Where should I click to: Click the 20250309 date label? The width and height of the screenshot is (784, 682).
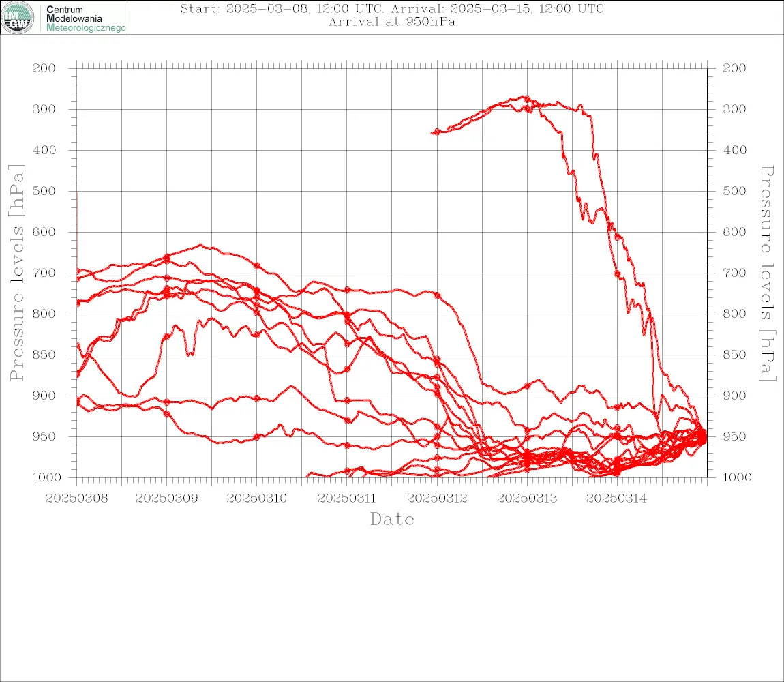point(166,499)
